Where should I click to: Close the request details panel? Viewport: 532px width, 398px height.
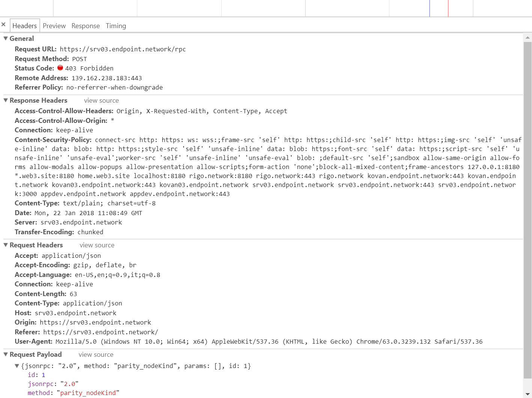3,24
